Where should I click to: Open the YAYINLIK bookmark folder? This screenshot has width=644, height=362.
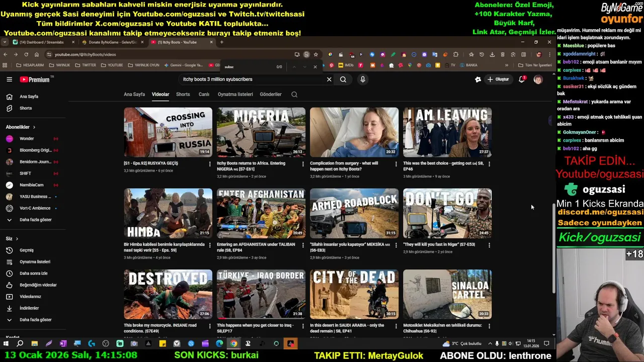click(59, 65)
